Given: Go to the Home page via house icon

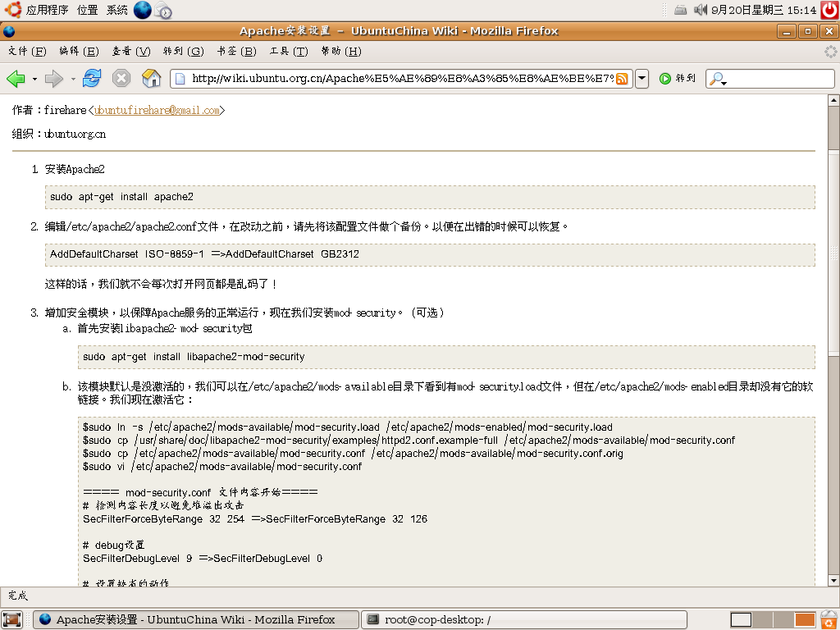Looking at the screenshot, I should (x=152, y=79).
